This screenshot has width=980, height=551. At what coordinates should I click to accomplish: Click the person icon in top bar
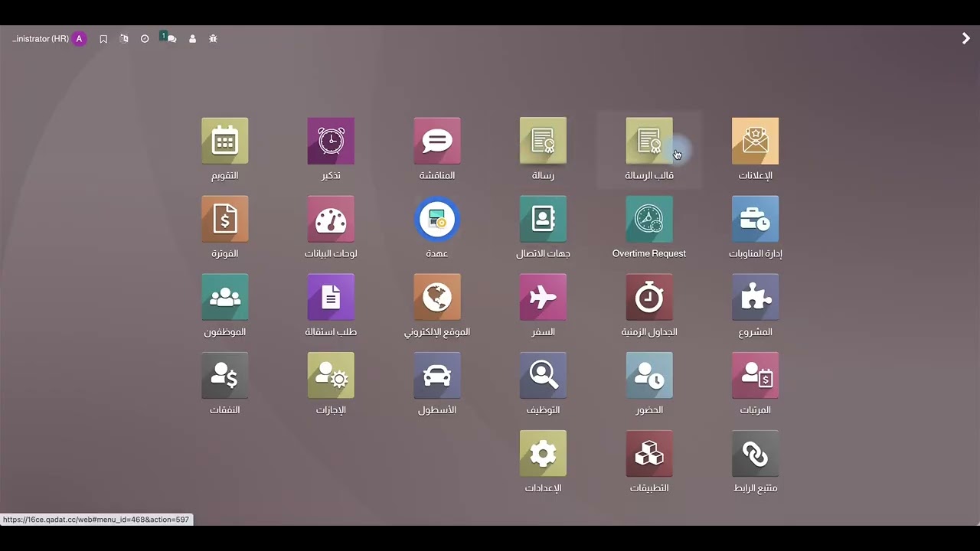pyautogui.click(x=192, y=39)
